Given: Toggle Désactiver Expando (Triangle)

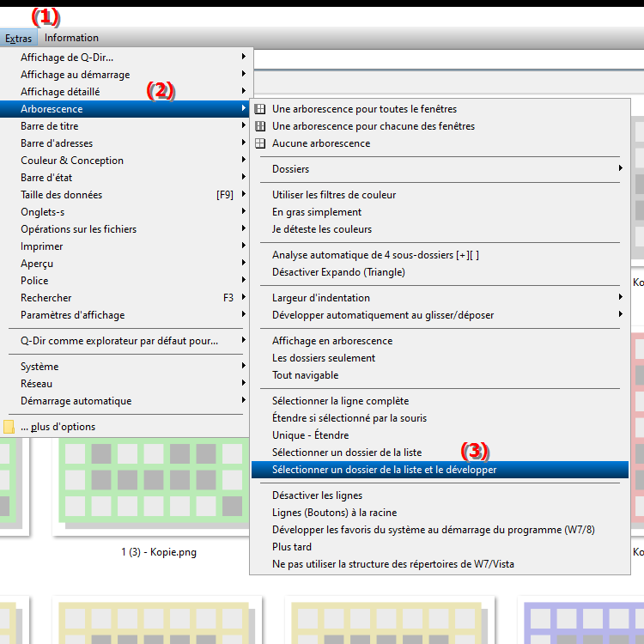Looking at the screenshot, I should [x=440, y=272].
